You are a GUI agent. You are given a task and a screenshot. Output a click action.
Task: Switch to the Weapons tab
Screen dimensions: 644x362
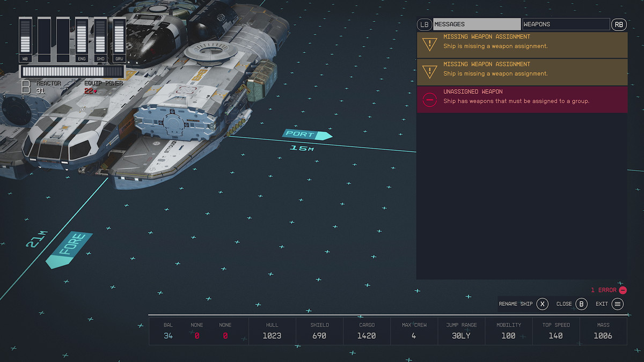point(566,24)
